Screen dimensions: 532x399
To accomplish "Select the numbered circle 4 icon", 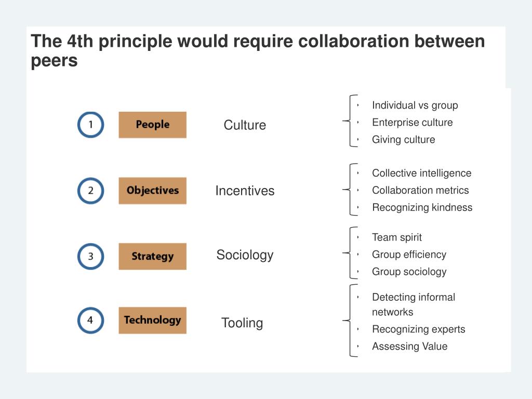I will click(90, 320).
